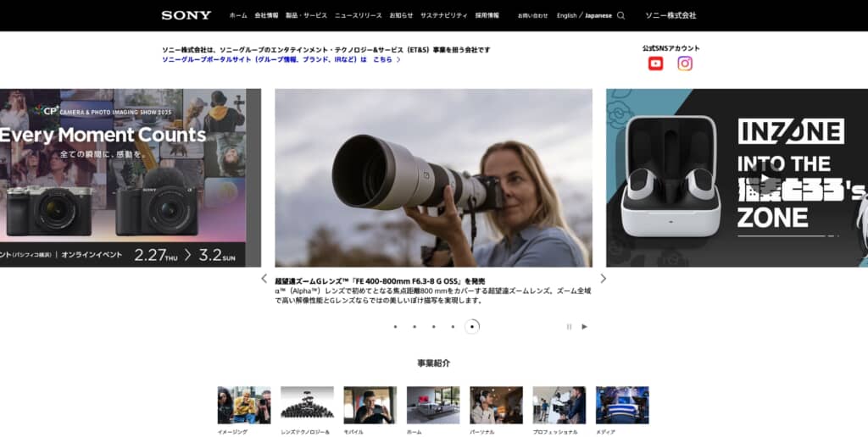Open the FE 400-800mm lens photo slide
Viewport: 868px width, 437px height.
click(433, 178)
